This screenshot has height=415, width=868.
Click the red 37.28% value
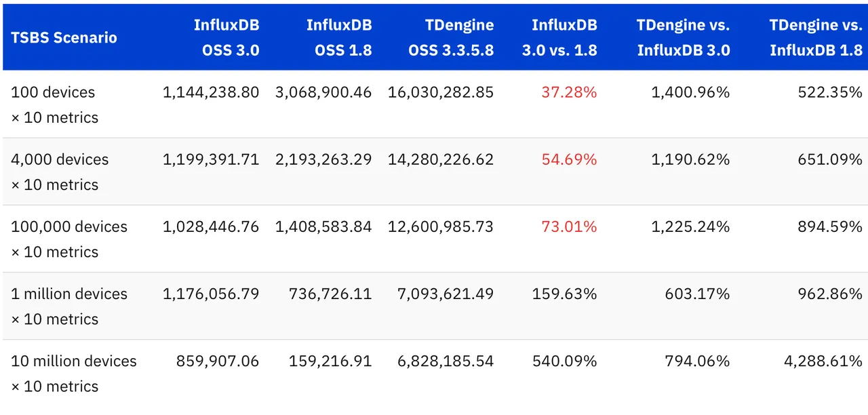click(569, 92)
